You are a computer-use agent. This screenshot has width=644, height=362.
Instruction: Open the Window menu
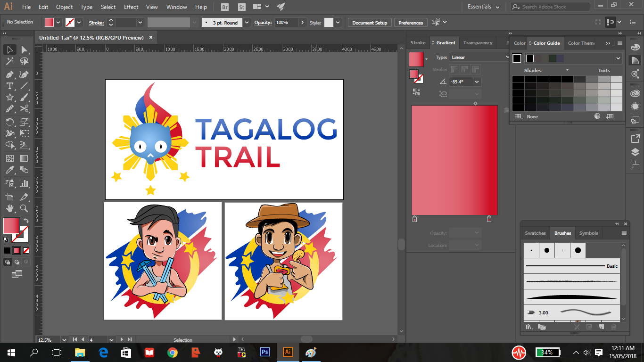click(x=177, y=7)
